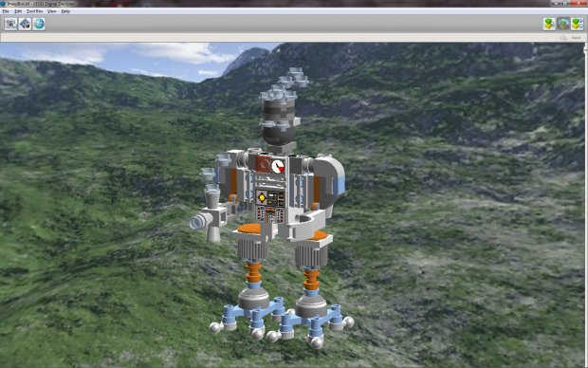The image size is (588, 368).
Task: Open the Edit menu
Action: (18, 11)
